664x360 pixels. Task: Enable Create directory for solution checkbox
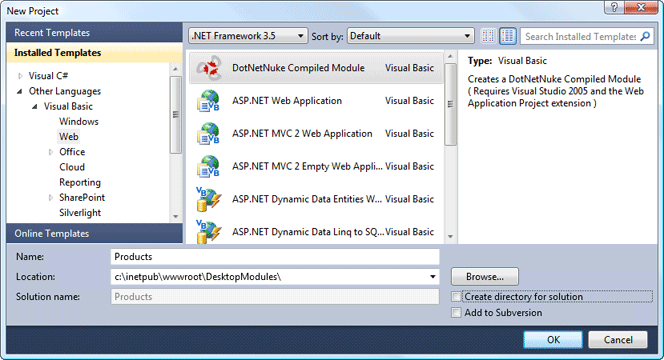click(456, 296)
